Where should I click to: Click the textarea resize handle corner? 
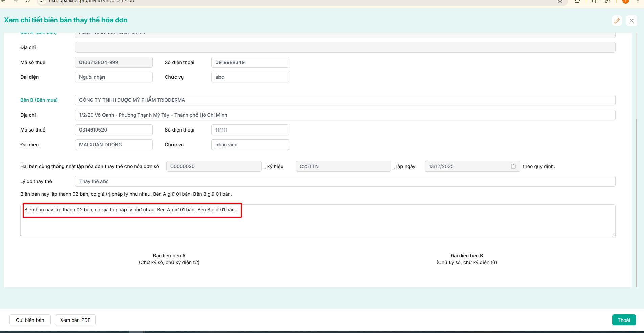pos(613,235)
